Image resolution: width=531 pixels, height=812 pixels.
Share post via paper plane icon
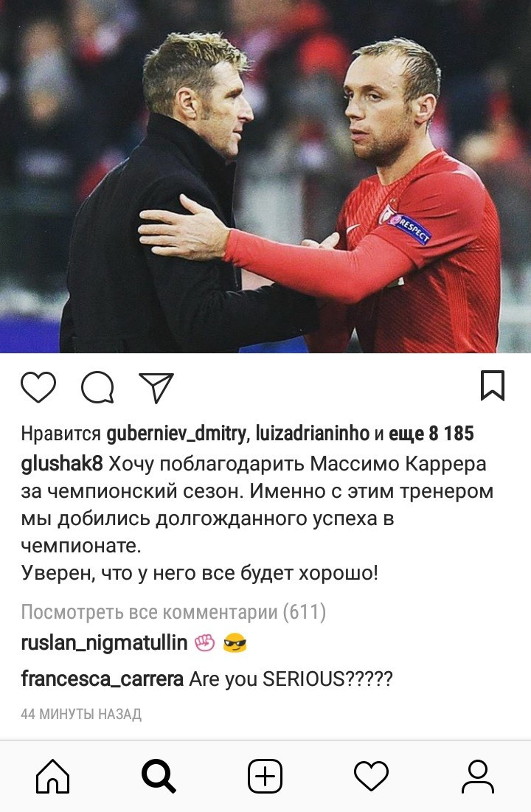click(x=156, y=387)
